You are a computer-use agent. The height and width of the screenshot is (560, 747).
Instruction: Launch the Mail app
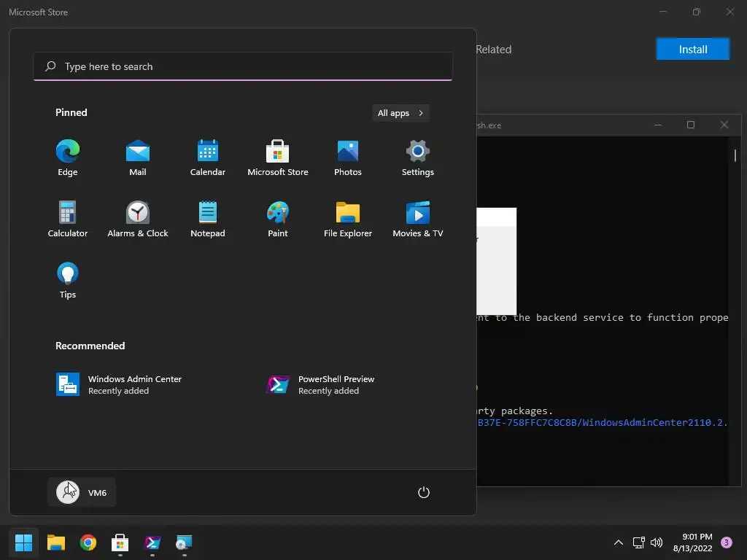pos(138,157)
